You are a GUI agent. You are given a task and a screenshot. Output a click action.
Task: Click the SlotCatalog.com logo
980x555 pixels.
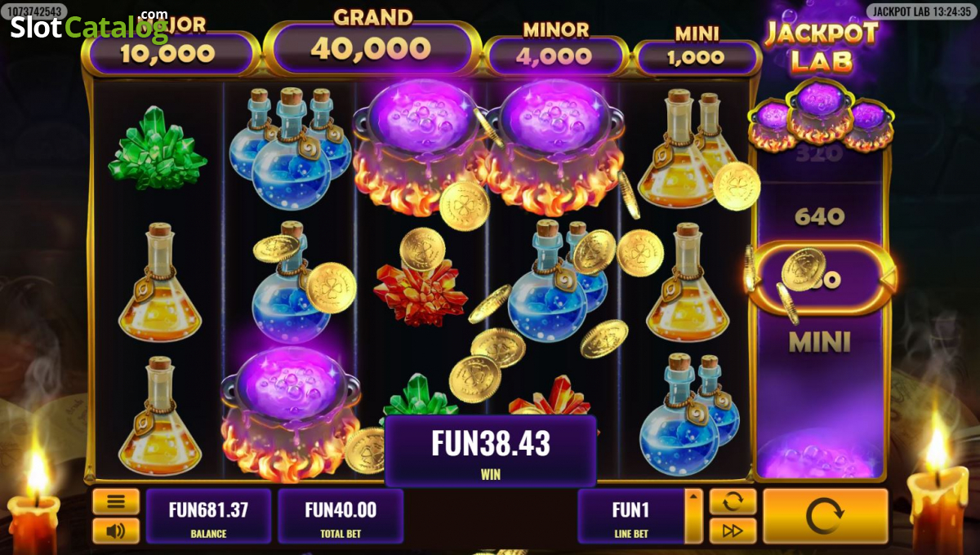(89, 24)
